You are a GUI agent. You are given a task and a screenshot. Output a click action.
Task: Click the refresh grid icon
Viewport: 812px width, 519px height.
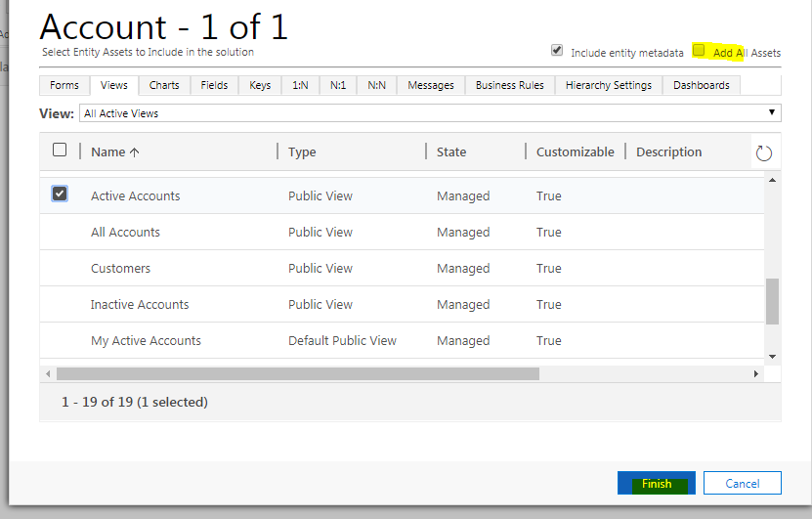click(x=764, y=152)
